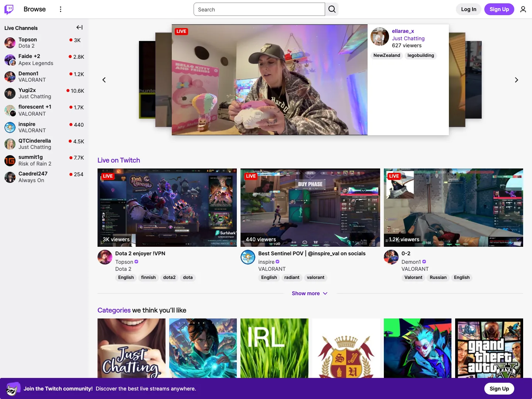532x399 pixels.
Task: Click QTCinderella's avatar in sidebar
Action: click(x=10, y=144)
